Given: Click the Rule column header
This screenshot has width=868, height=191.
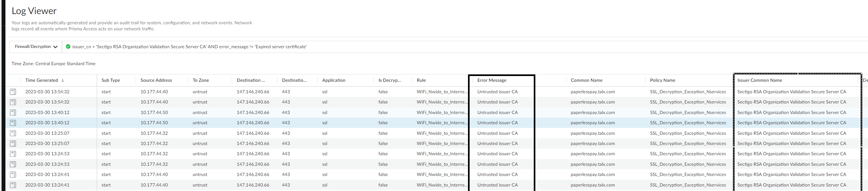Looking at the screenshot, I should click(x=421, y=80).
